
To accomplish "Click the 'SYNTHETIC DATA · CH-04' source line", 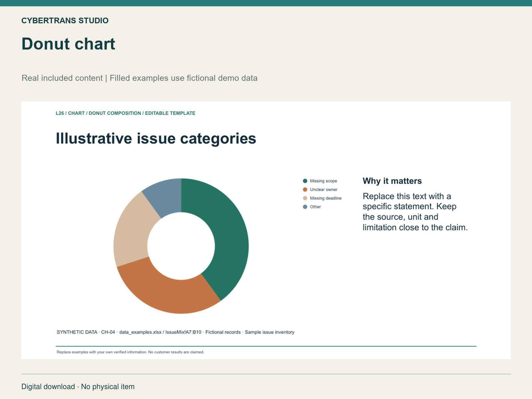I will [176, 332].
